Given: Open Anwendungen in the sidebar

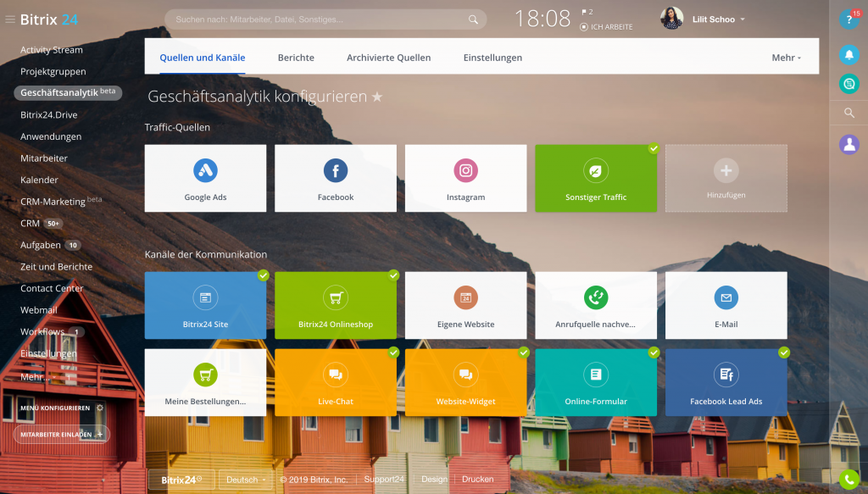Looking at the screenshot, I should pyautogui.click(x=51, y=136).
